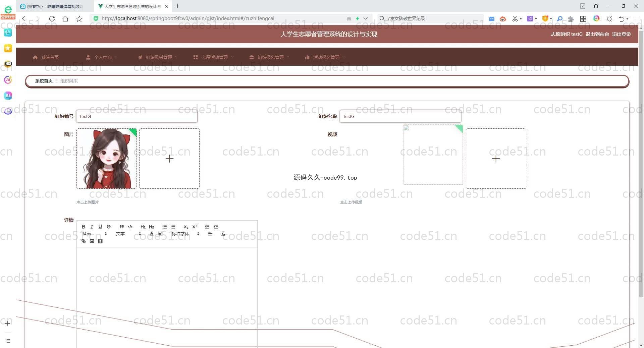Add a new video via the plus box
Screen dimensions: 644x348
pyautogui.click(x=496, y=159)
